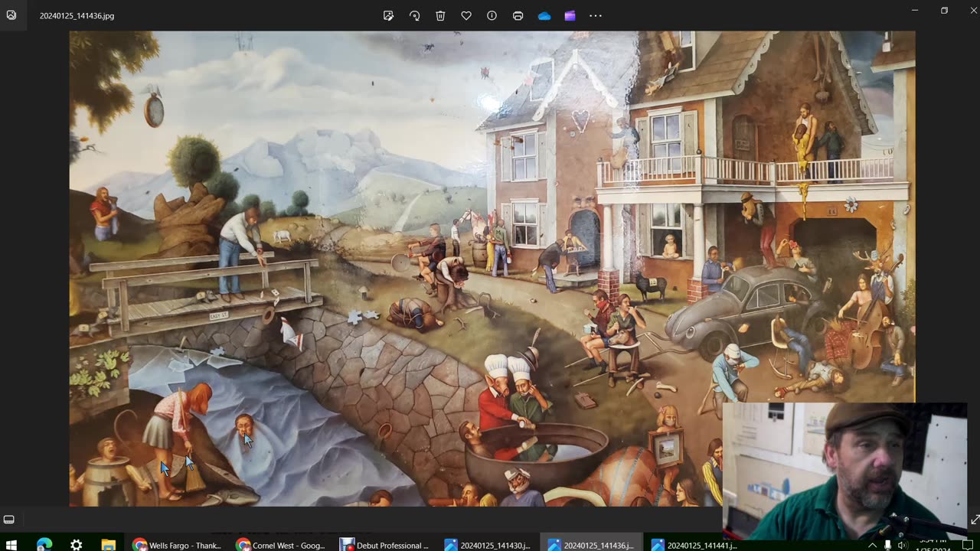The image size is (980, 551).
Task: Open the Windows Start menu
Action: click(x=11, y=545)
